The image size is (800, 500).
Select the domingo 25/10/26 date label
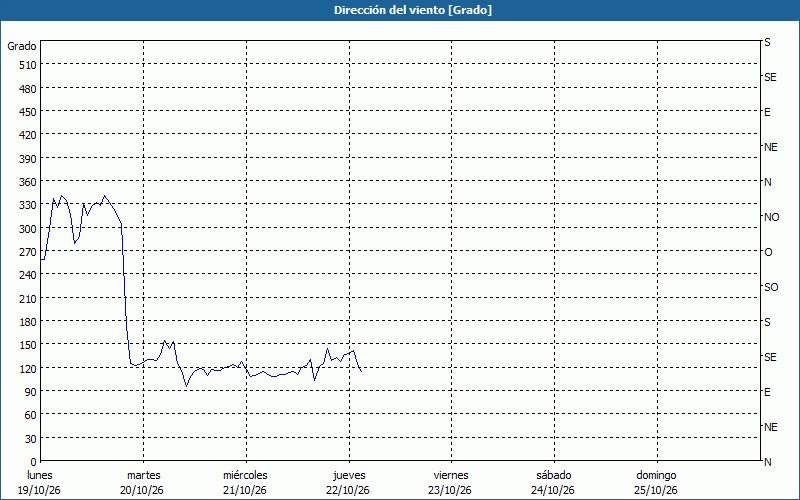coord(656,483)
